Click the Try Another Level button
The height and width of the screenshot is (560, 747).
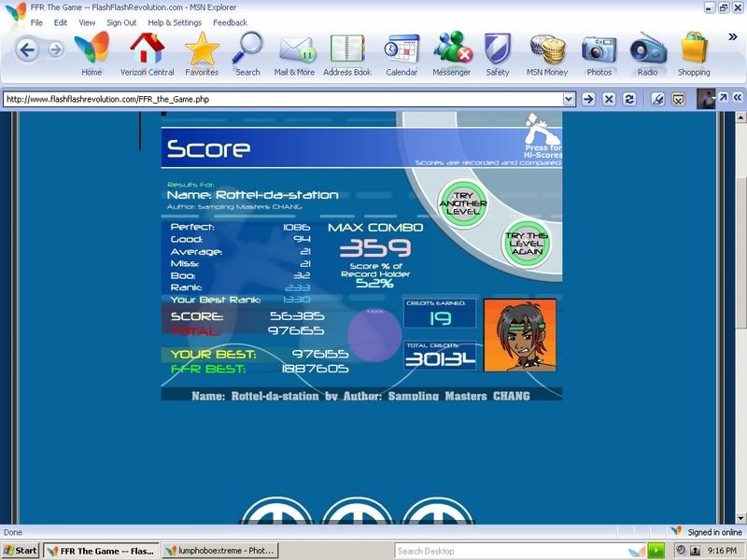[x=463, y=201]
